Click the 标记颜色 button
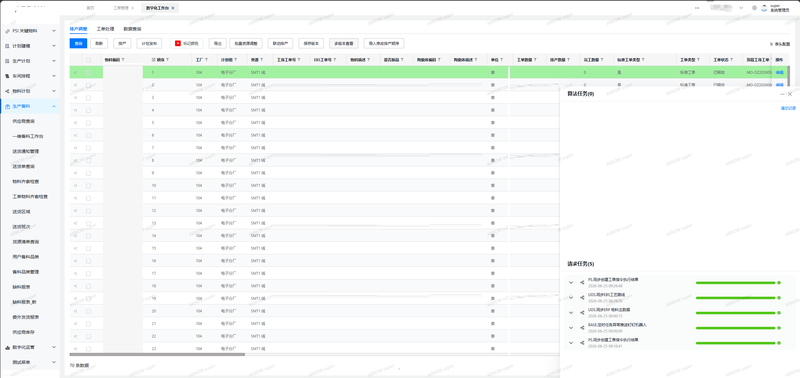 point(187,43)
